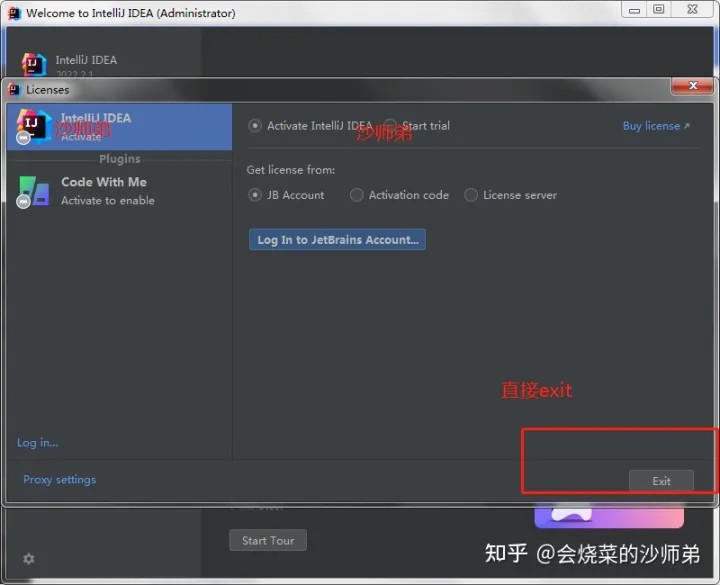Choose JB Account as license source
The width and height of the screenshot is (720, 585).
(x=255, y=195)
